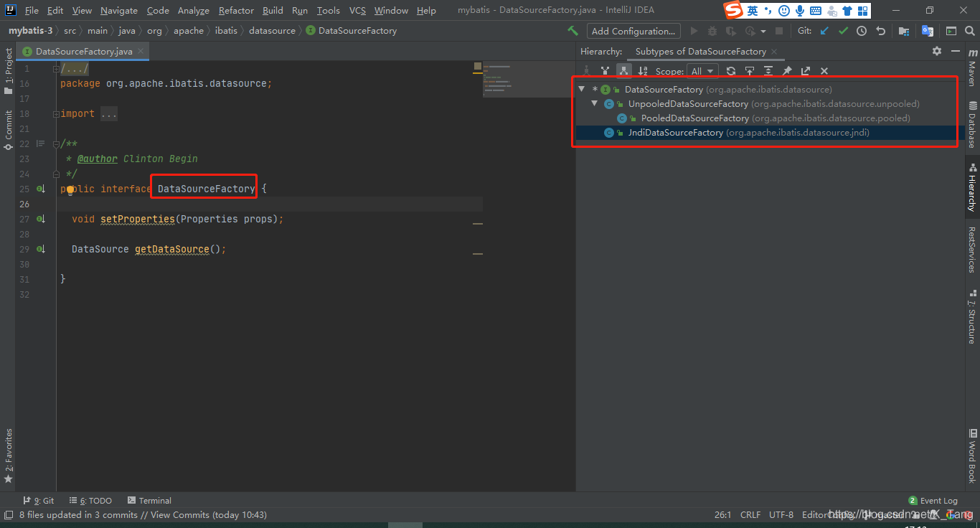Viewport: 980px width, 528px height.
Task: Open the Project tool window stripe
Action: click(x=8, y=72)
